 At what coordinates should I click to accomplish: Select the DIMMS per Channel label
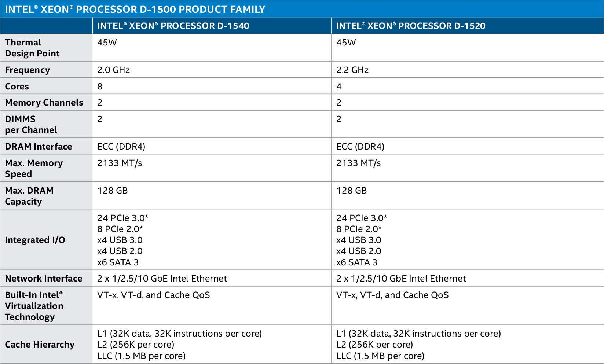pos(31,125)
